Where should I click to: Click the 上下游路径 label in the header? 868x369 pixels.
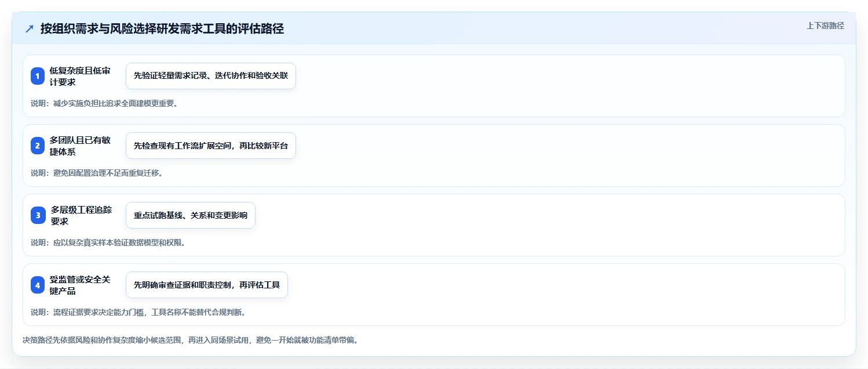click(x=825, y=26)
